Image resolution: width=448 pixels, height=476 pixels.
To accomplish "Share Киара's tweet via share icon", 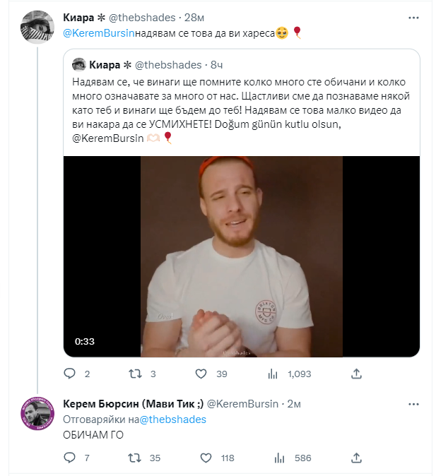I will click(357, 373).
